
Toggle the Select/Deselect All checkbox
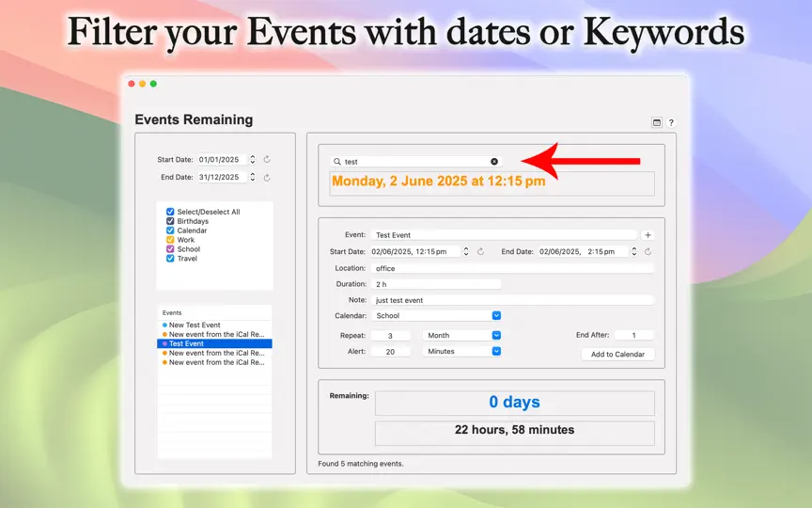coord(170,212)
